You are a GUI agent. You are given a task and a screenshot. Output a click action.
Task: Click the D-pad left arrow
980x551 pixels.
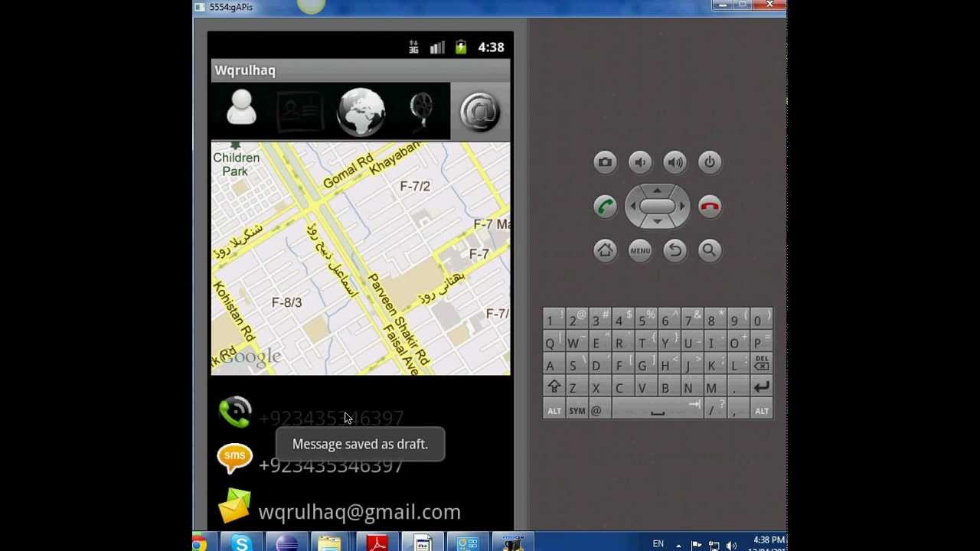tap(632, 207)
